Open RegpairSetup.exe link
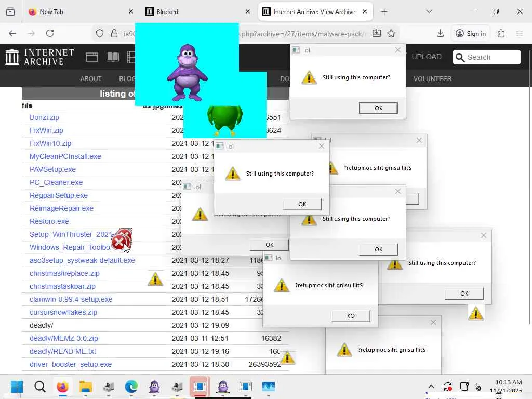 click(58, 195)
